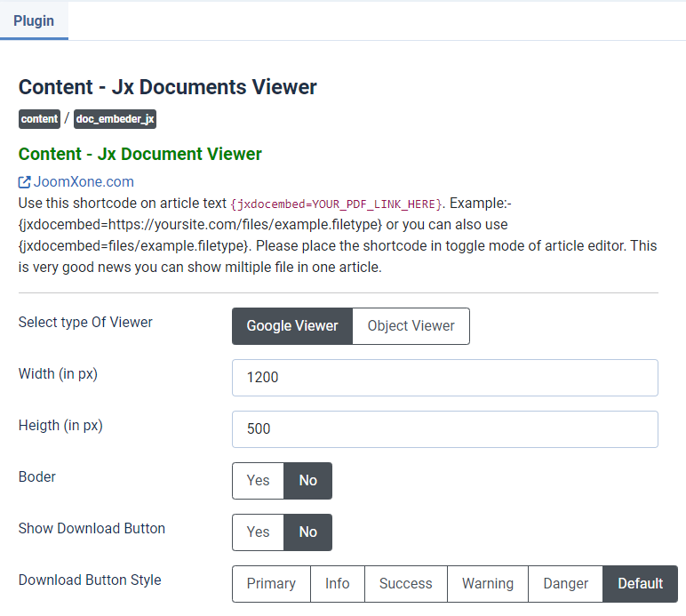Set Boder option to No
Image resolution: width=686 pixels, height=616 pixels.
point(307,481)
